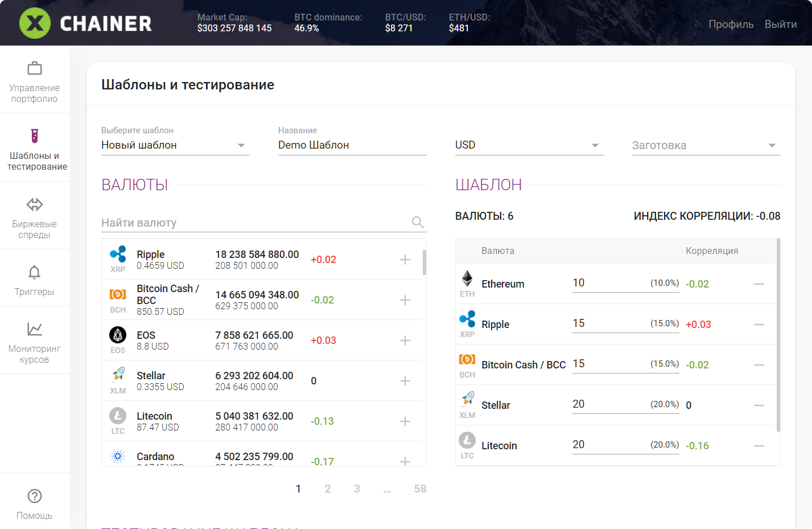Click Cardano coin icon in currency list

pyautogui.click(x=118, y=456)
